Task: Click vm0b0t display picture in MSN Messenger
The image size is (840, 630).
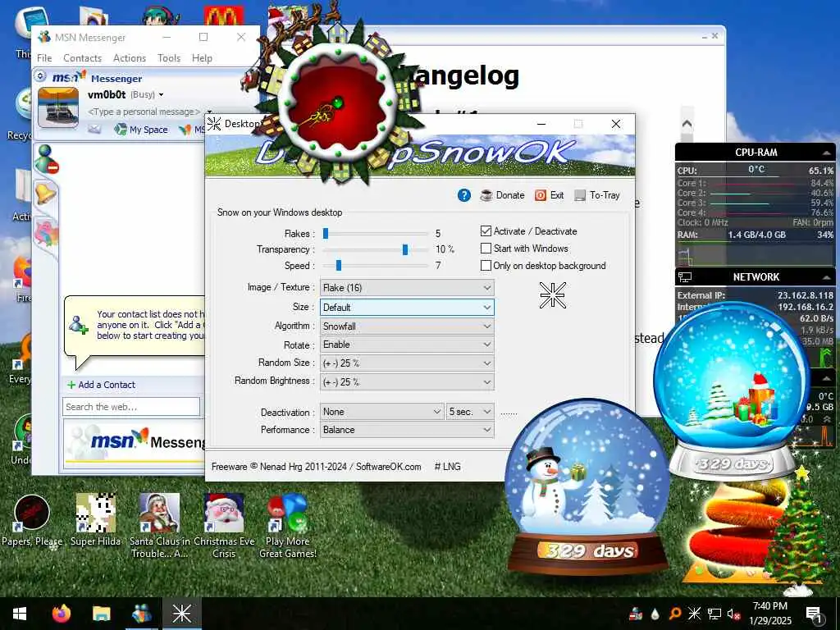Action: coord(58,107)
